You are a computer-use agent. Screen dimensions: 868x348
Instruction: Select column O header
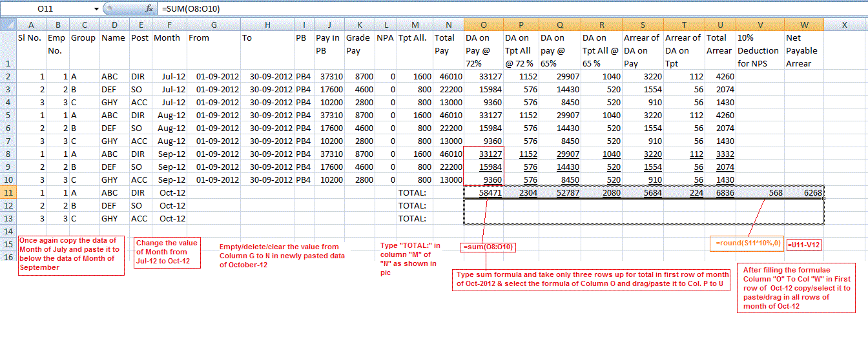[483, 25]
